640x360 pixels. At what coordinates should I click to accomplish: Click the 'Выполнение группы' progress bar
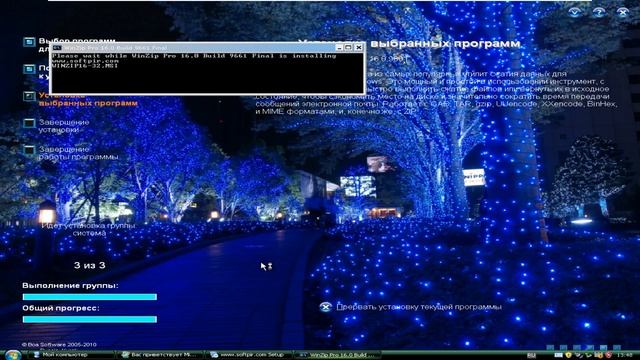90,297
